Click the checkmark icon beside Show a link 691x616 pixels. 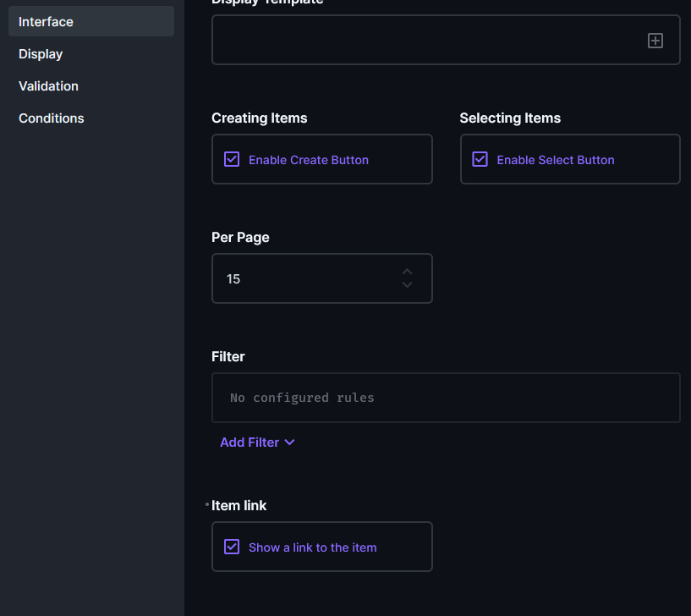click(x=231, y=547)
